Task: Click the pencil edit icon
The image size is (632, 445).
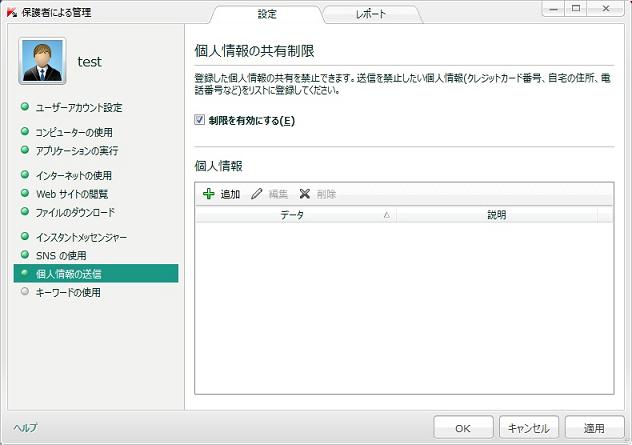Action: (x=257, y=194)
